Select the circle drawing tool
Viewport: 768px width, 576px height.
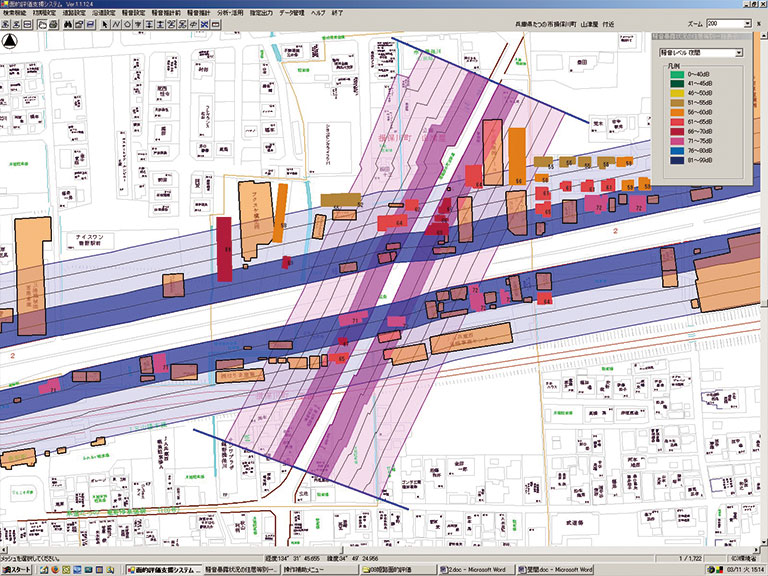pos(127,25)
